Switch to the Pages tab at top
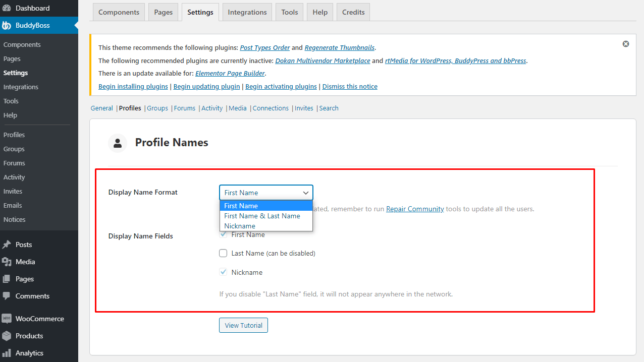 164,12
